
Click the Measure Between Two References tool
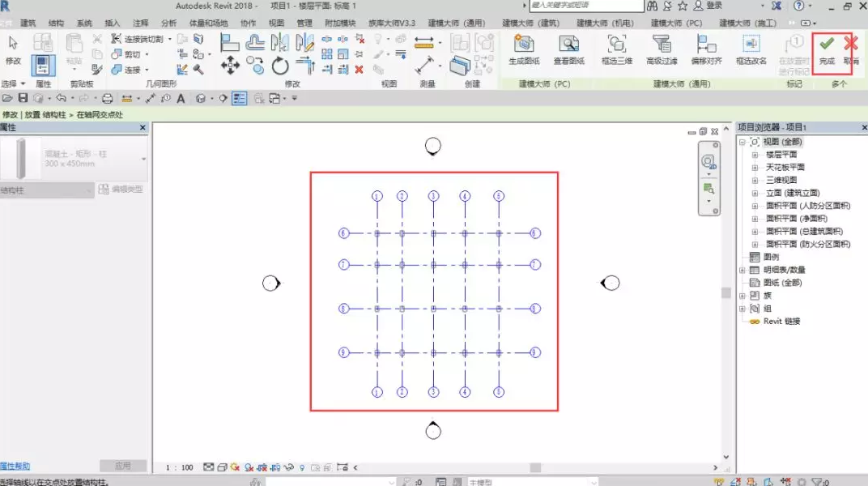click(x=424, y=66)
